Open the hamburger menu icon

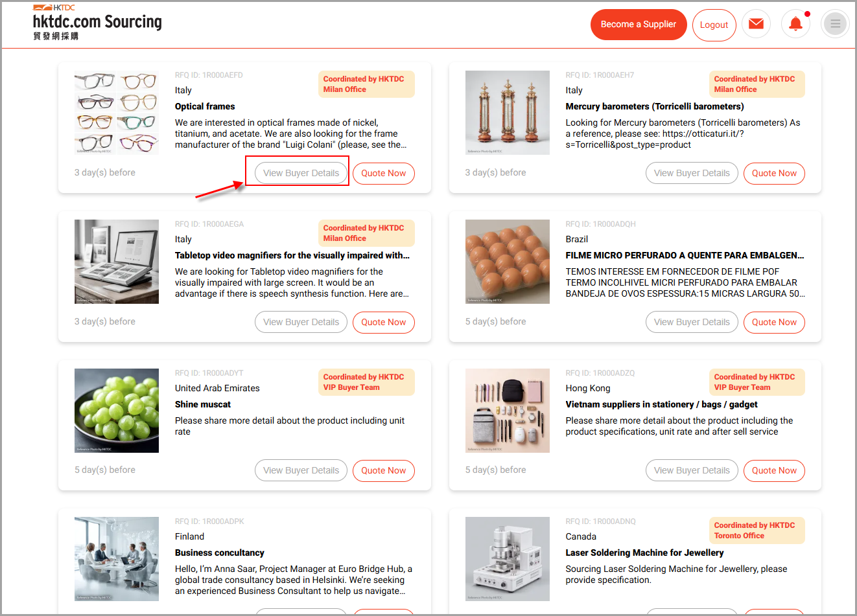pyautogui.click(x=835, y=24)
